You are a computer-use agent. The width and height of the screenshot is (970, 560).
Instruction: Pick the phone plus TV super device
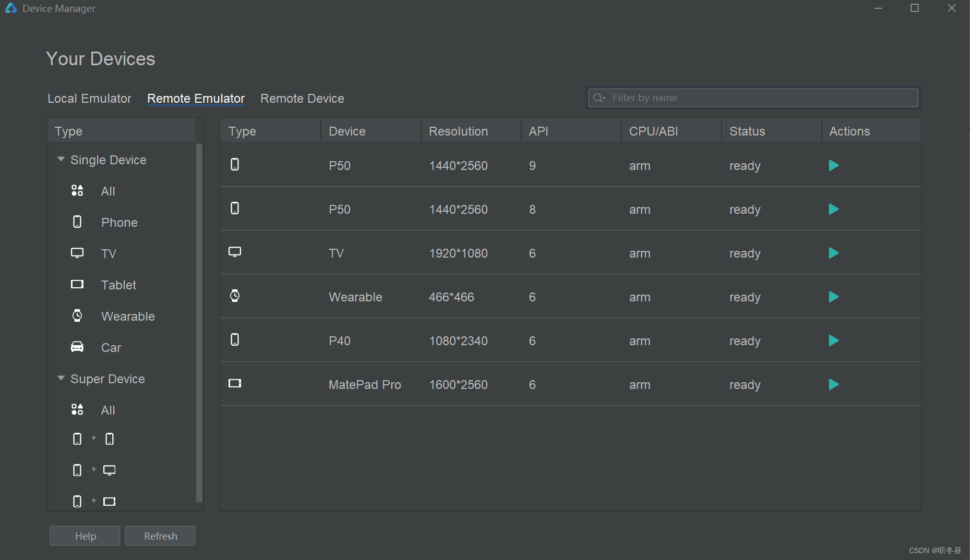93,470
